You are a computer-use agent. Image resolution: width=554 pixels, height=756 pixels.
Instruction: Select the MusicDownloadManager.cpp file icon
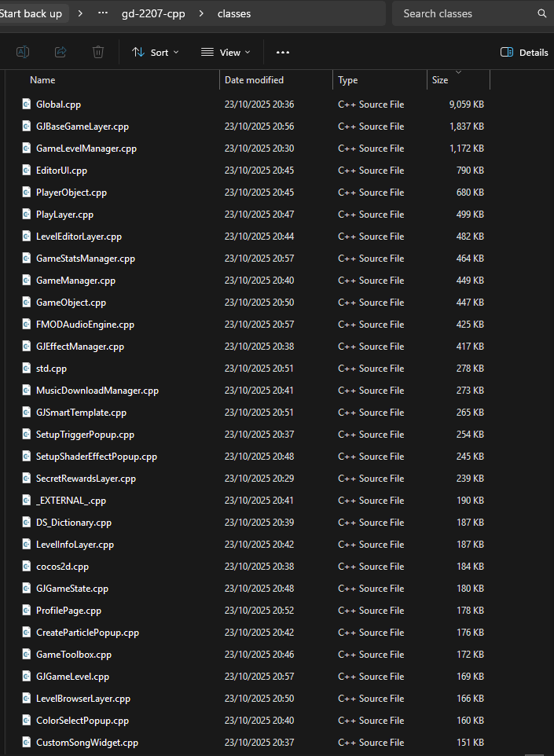(27, 391)
